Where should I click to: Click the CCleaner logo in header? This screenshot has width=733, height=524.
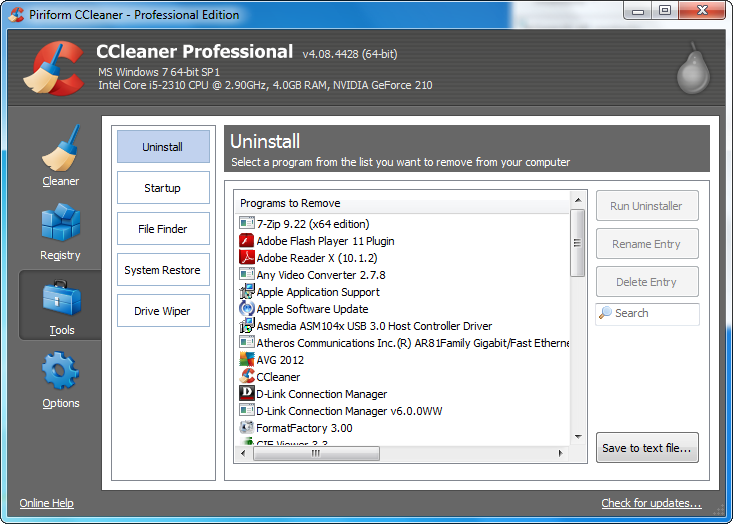[53, 68]
